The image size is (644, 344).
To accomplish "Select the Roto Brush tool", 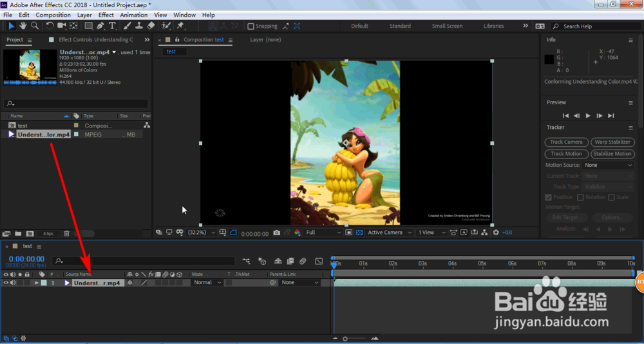I will point(166,26).
